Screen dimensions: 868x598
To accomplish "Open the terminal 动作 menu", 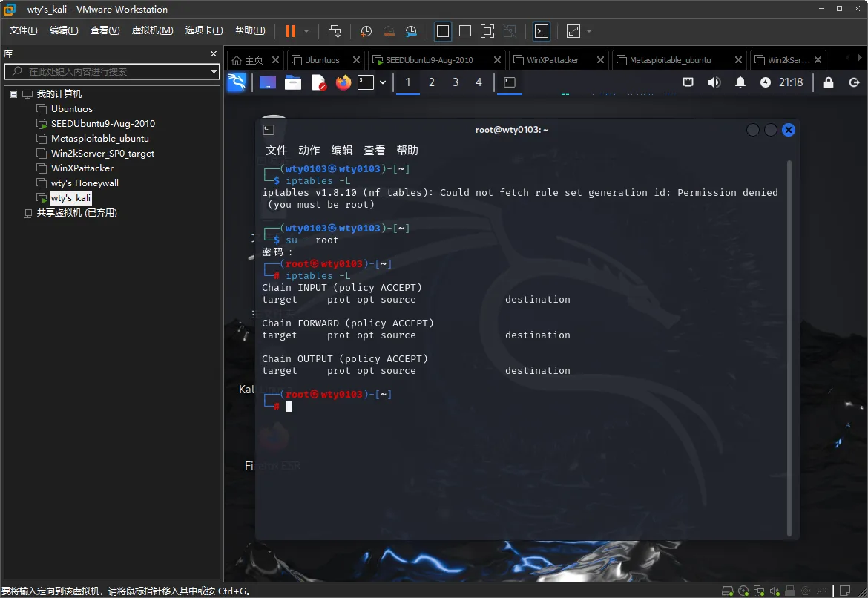I will [309, 150].
